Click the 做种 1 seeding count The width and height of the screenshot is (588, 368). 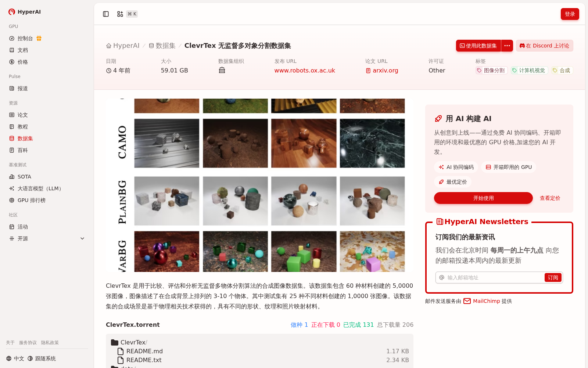(299, 325)
